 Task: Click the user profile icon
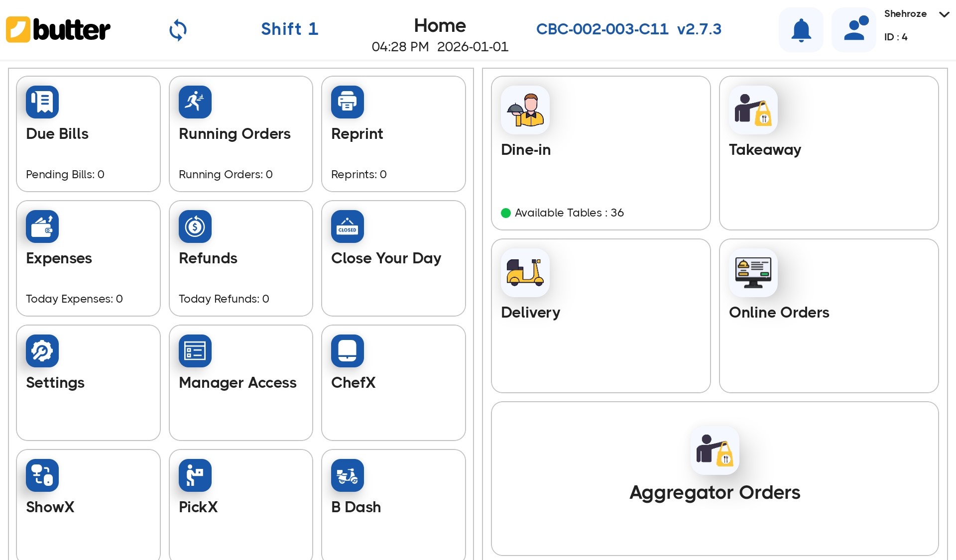(853, 30)
